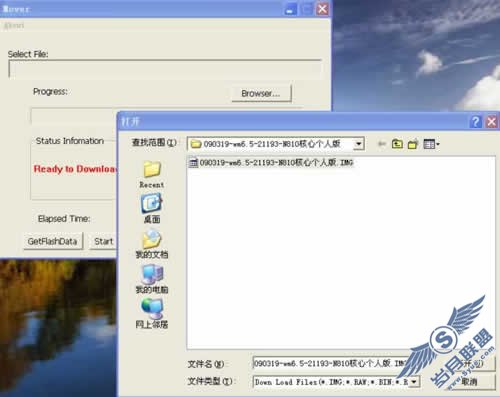Open My Documents (我的文档) shortcut
The image size is (500, 397).
point(152,244)
